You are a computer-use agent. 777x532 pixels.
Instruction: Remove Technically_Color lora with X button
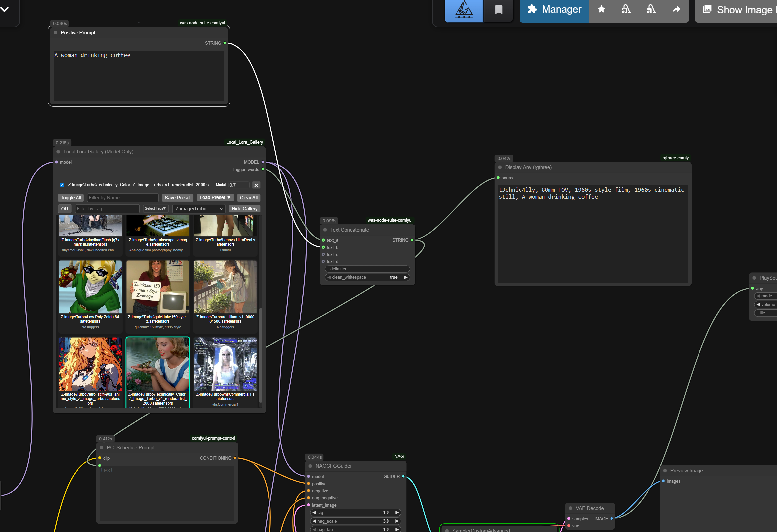[256, 185]
